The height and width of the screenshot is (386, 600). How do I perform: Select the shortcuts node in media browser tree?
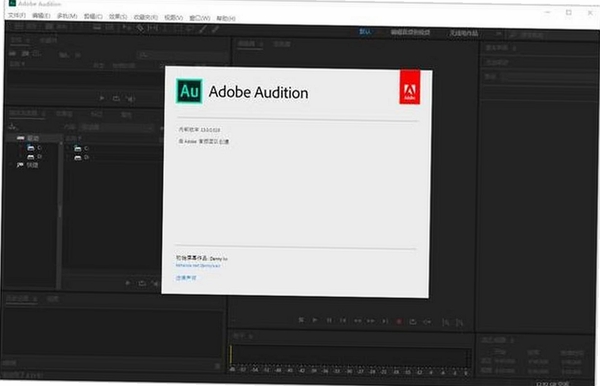27,165
